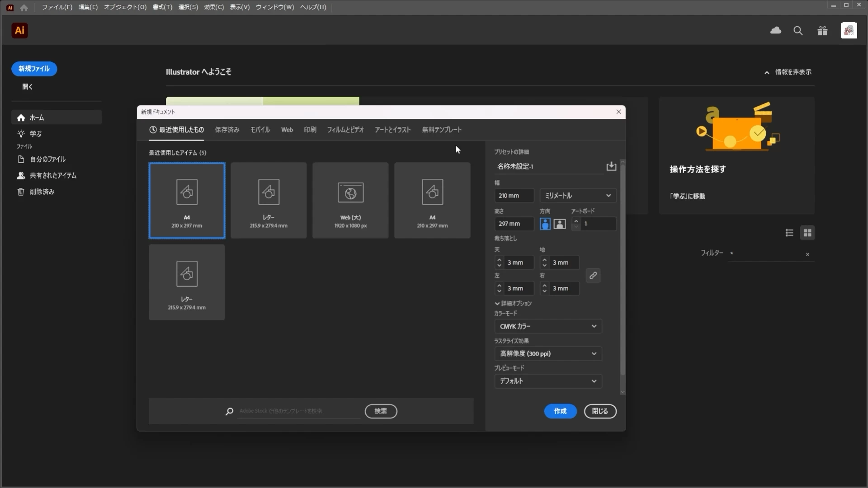Open the ウィンドウ(W) menu

click(275, 7)
